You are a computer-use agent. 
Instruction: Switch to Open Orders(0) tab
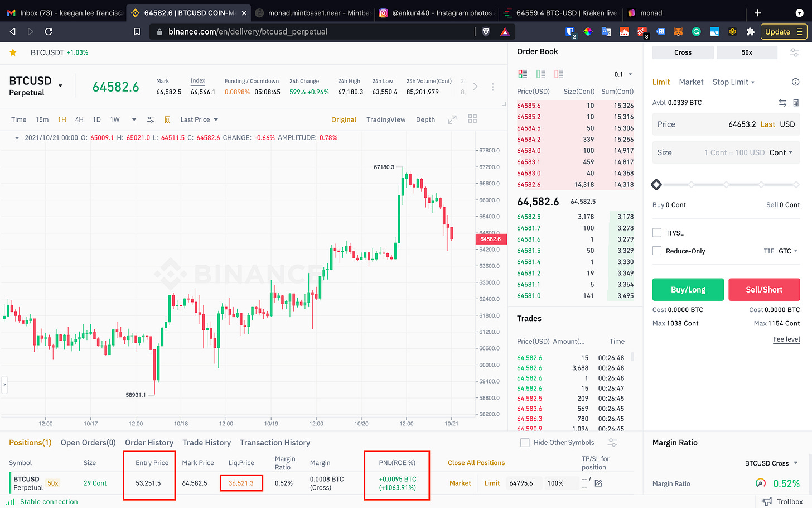(x=88, y=443)
